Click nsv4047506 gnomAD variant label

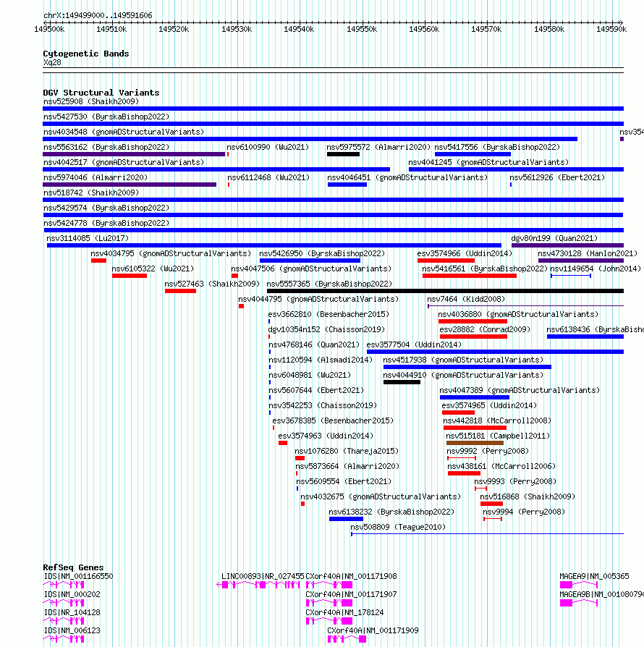(x=311, y=269)
